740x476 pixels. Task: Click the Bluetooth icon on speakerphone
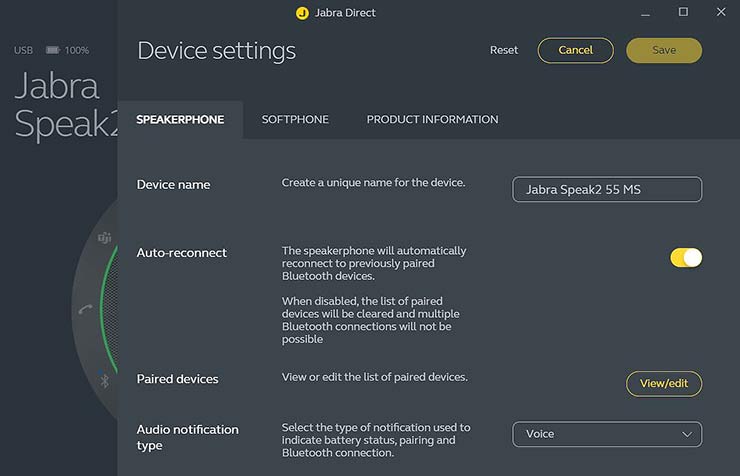[104, 380]
